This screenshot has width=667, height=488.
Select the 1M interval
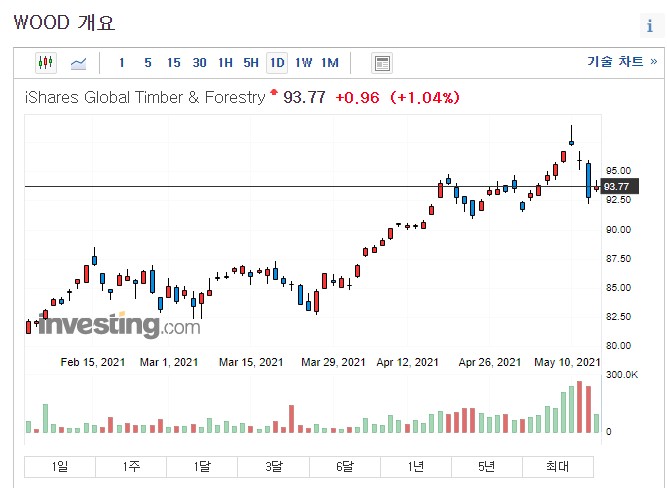coord(330,63)
